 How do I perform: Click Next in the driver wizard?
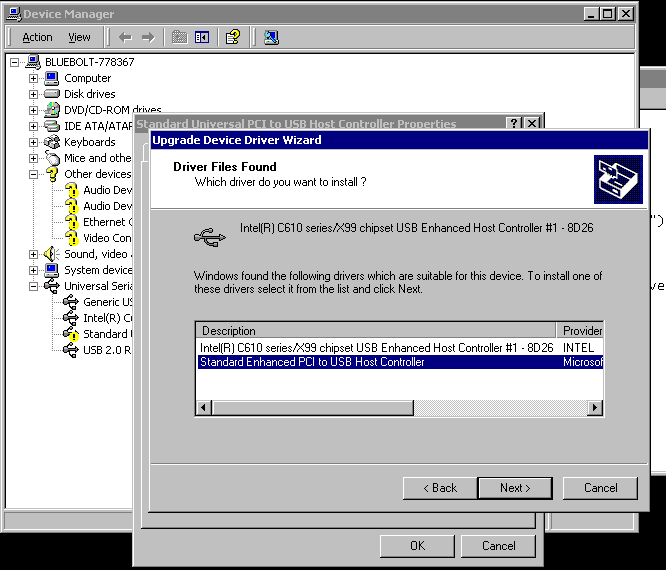[515, 488]
